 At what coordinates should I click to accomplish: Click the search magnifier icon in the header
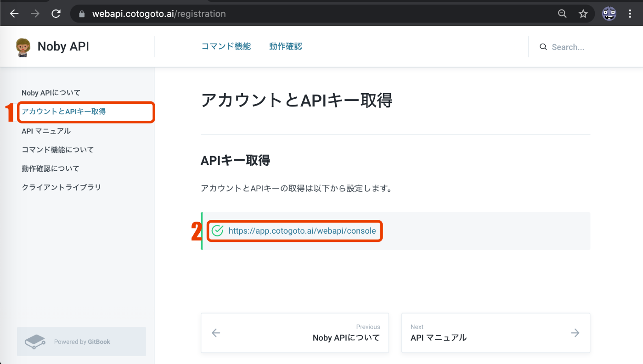pos(543,47)
